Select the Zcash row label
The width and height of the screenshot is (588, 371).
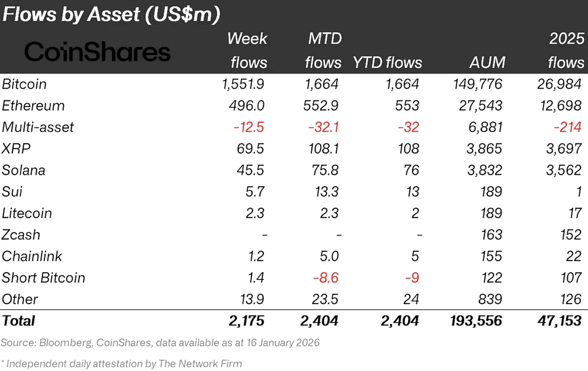pos(21,235)
